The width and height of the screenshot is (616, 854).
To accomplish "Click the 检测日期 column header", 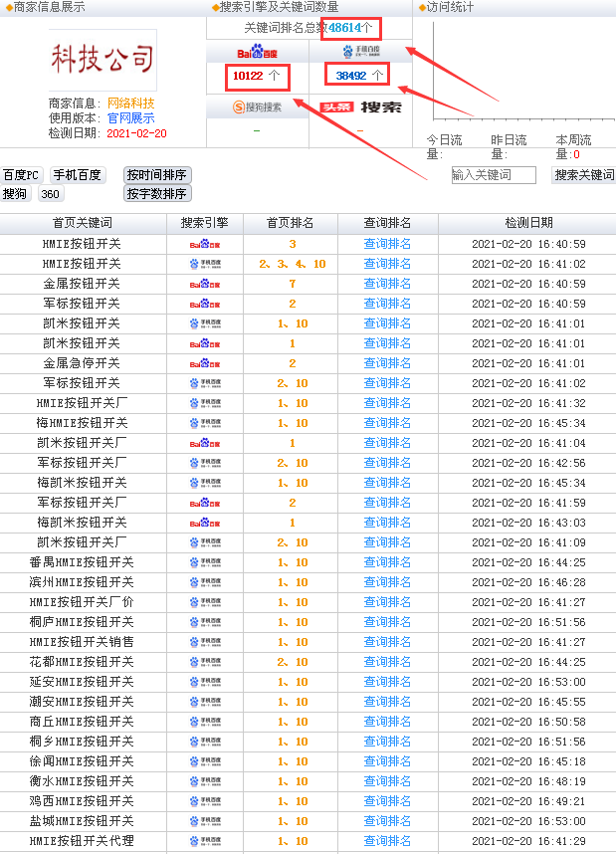I will (x=528, y=223).
